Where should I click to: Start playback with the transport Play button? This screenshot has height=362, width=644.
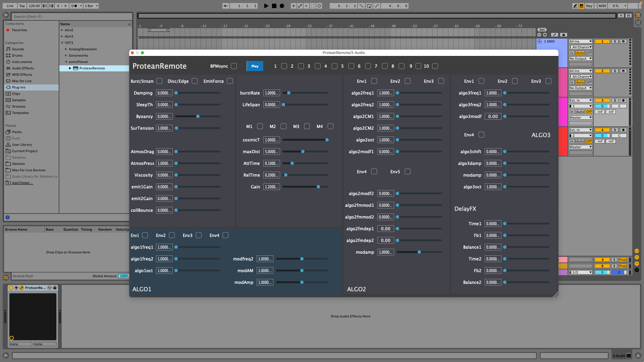pos(266,6)
